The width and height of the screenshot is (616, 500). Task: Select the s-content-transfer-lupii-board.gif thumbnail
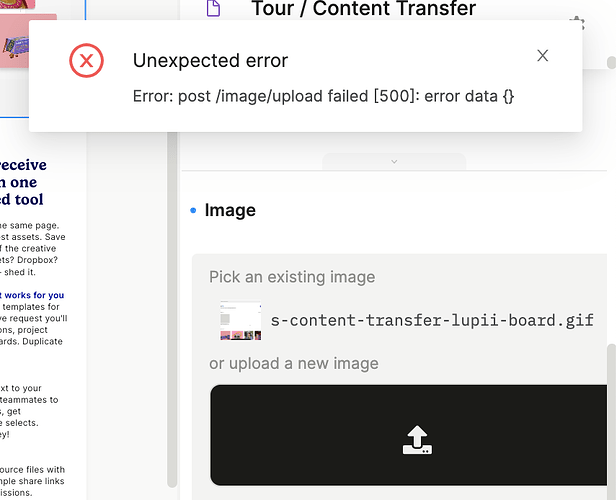[240, 320]
